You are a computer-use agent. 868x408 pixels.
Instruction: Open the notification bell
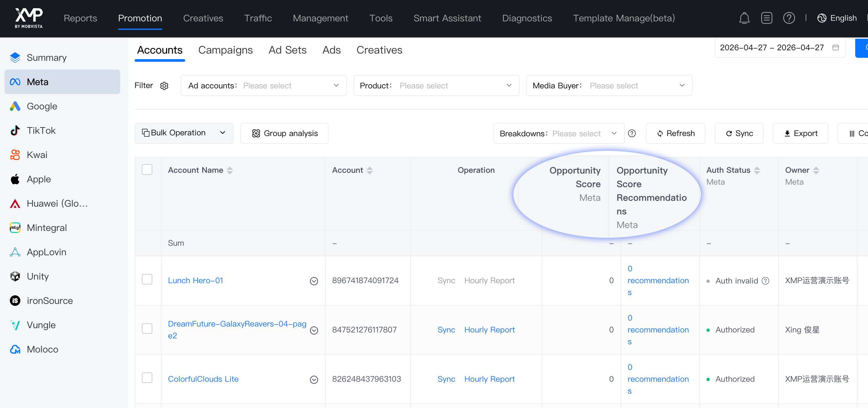[x=744, y=18]
